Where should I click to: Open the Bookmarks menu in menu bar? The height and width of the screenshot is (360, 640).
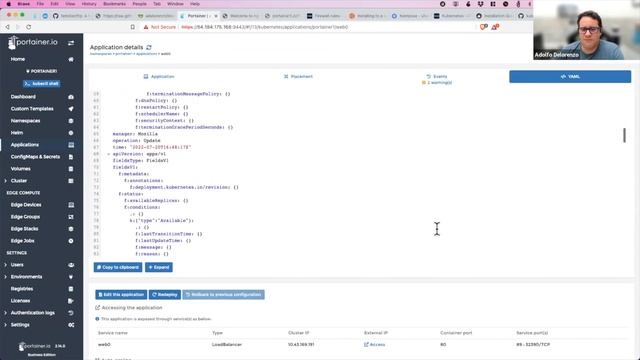pos(114,4)
